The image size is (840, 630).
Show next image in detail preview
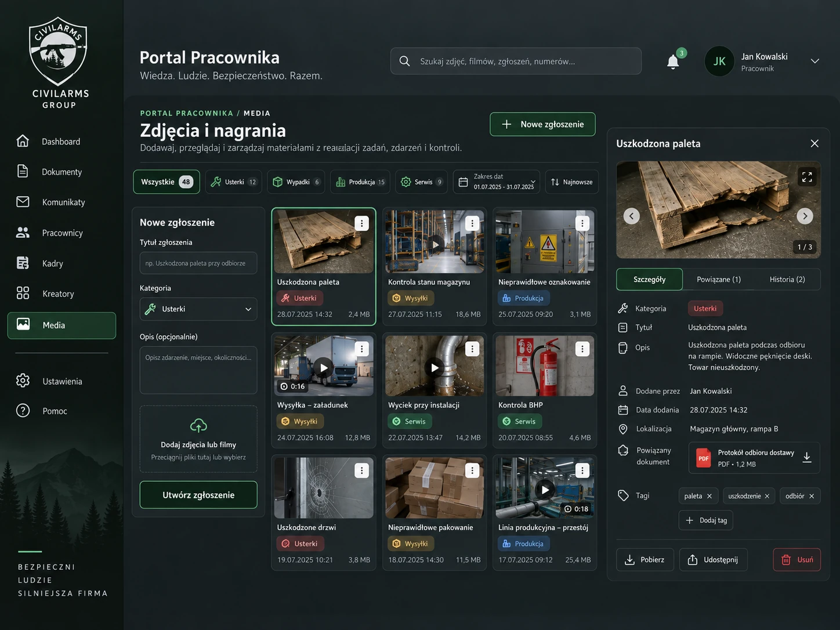click(805, 216)
